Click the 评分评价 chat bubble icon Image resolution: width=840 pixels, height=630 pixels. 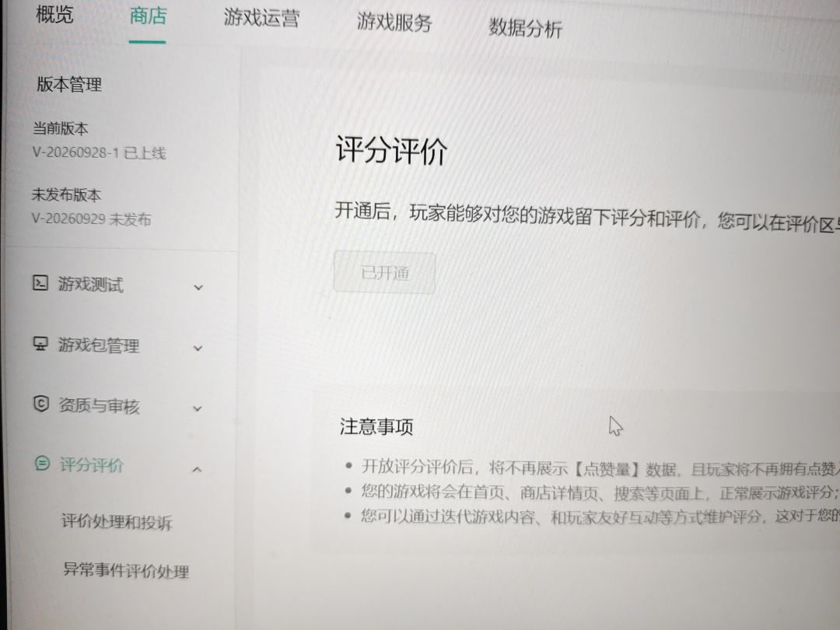point(42,463)
